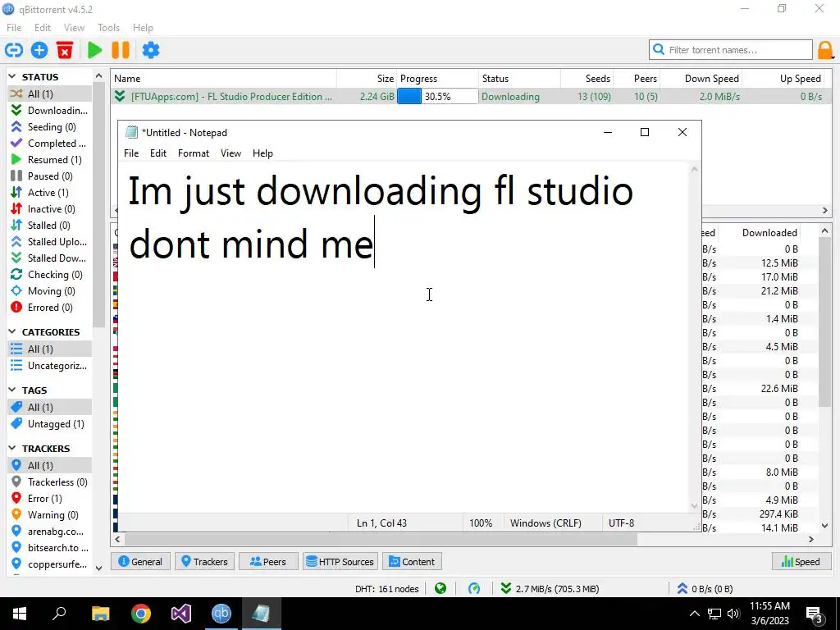This screenshot has height=630, width=840.
Task: Click global upload speed in status bar
Action: [705, 589]
